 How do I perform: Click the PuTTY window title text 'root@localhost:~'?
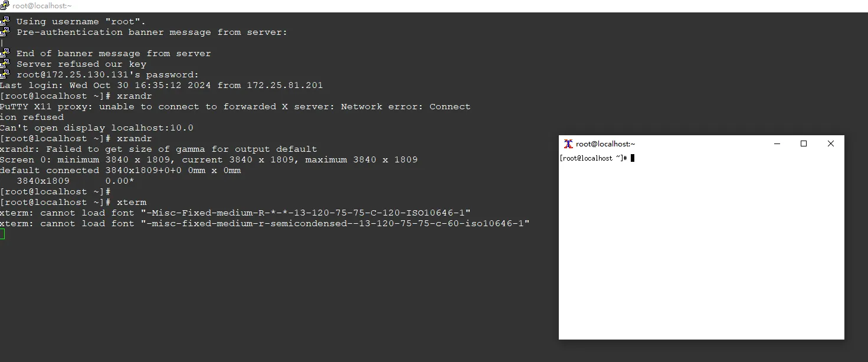point(42,5)
